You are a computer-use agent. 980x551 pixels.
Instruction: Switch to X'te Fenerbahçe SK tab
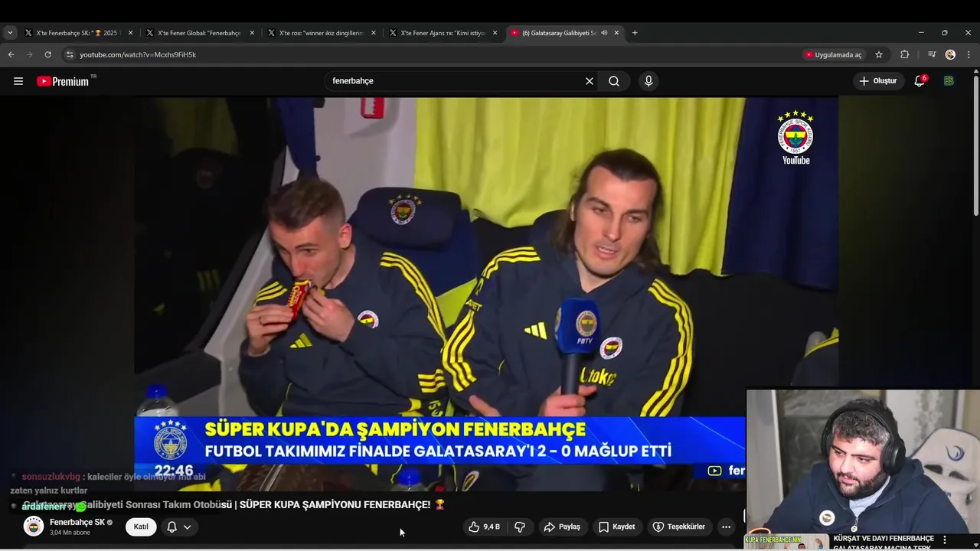(x=79, y=33)
